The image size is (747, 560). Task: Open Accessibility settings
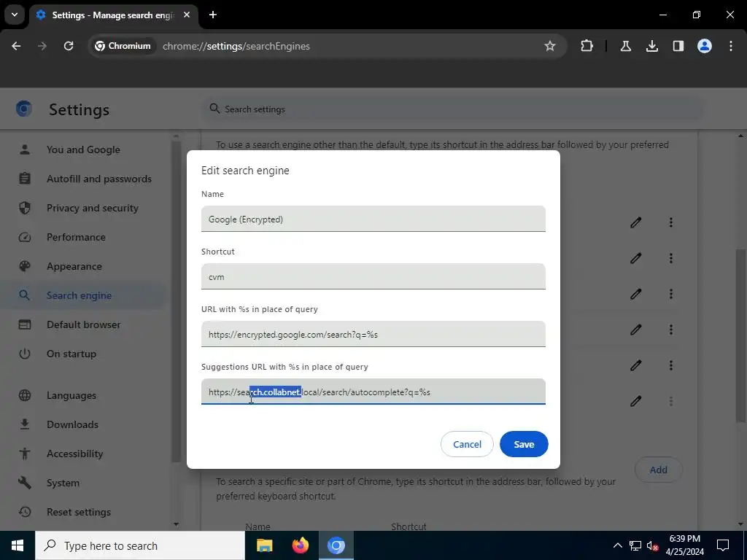[75, 454]
